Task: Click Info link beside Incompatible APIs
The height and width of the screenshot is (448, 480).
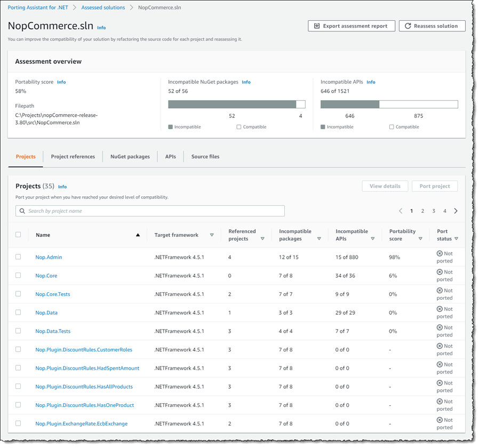Action: [371, 82]
